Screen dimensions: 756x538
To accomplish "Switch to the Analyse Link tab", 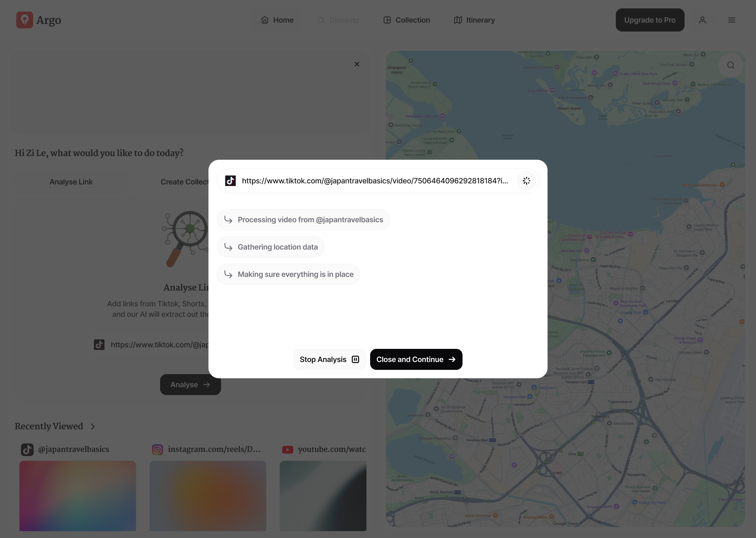I will 71,182.
